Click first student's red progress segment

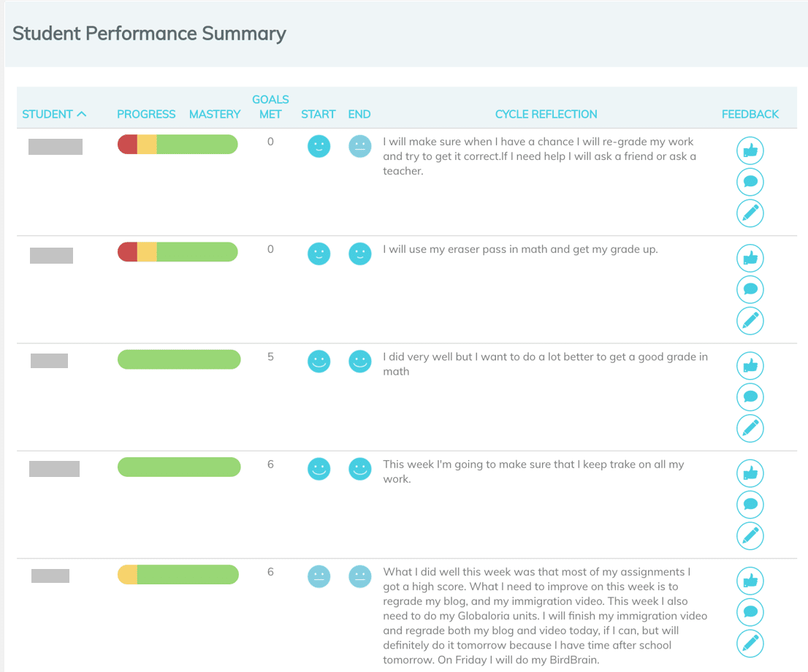[x=128, y=145]
